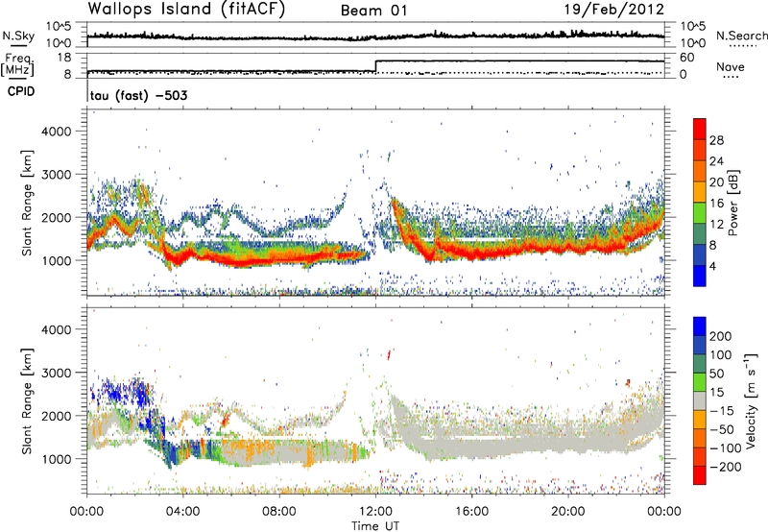
Task: Click the 'Nave' legend label
Action: (x=731, y=66)
